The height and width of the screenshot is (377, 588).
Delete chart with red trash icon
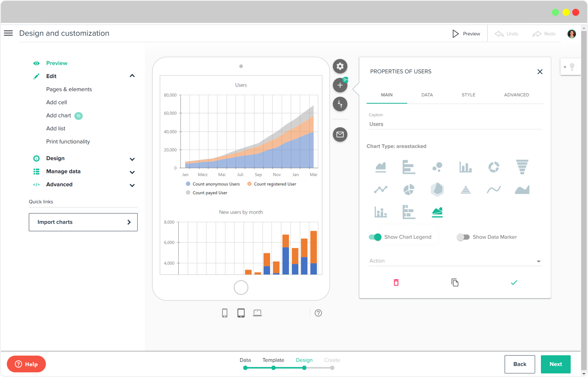[x=396, y=283]
